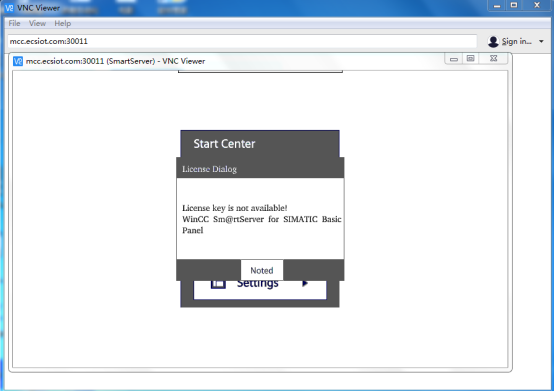Click the VNC Viewer logo in title bar
The height and width of the screenshot is (391, 554).
(9, 8)
